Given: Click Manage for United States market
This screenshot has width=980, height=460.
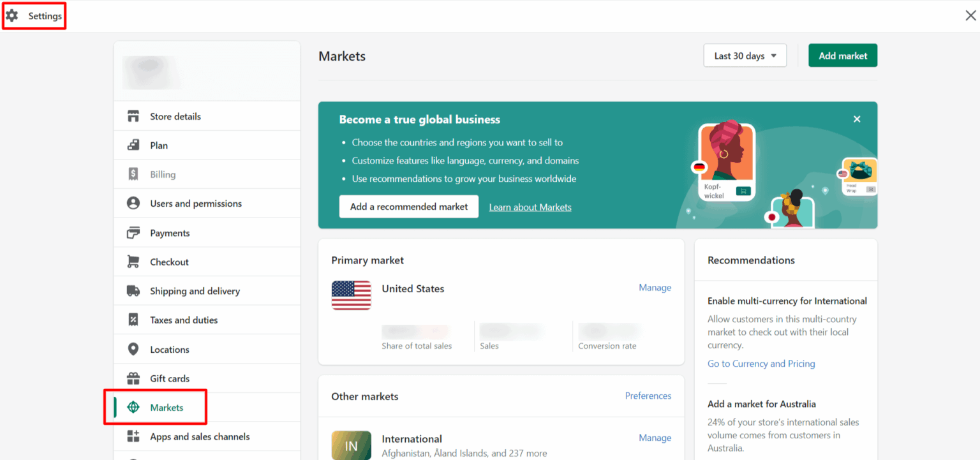Looking at the screenshot, I should 655,288.
